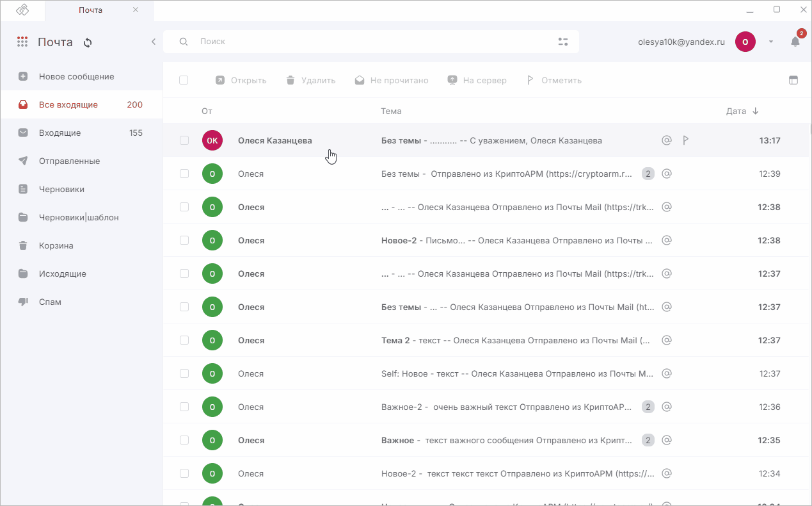Select checkbox for Олеся Казанцева 13:17 message

pos(184,140)
